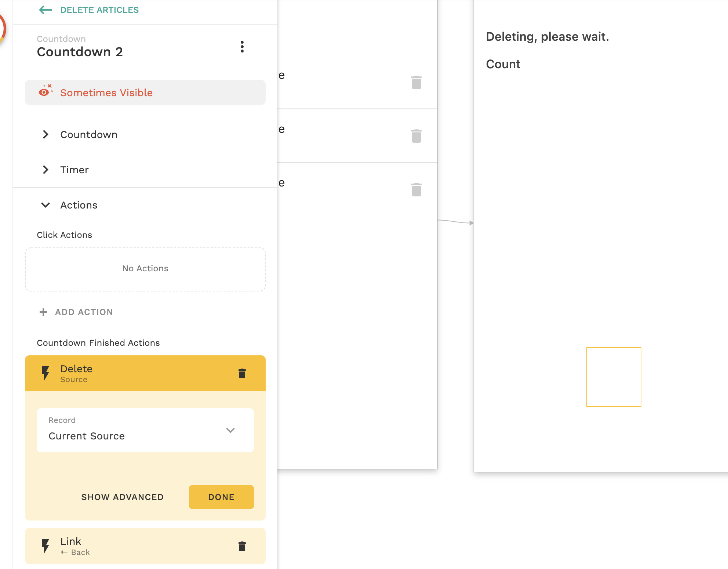Click Add Action plus icon
This screenshot has height=569, width=728.
coord(43,312)
